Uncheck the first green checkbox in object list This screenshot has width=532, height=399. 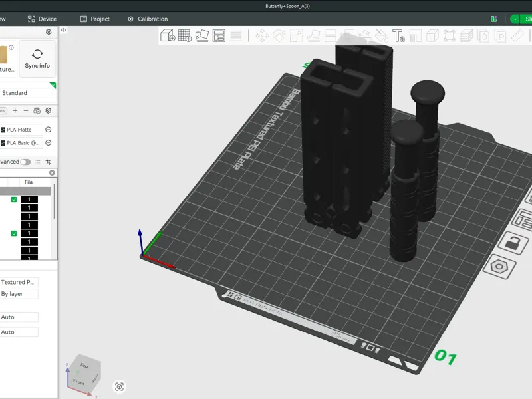point(14,199)
